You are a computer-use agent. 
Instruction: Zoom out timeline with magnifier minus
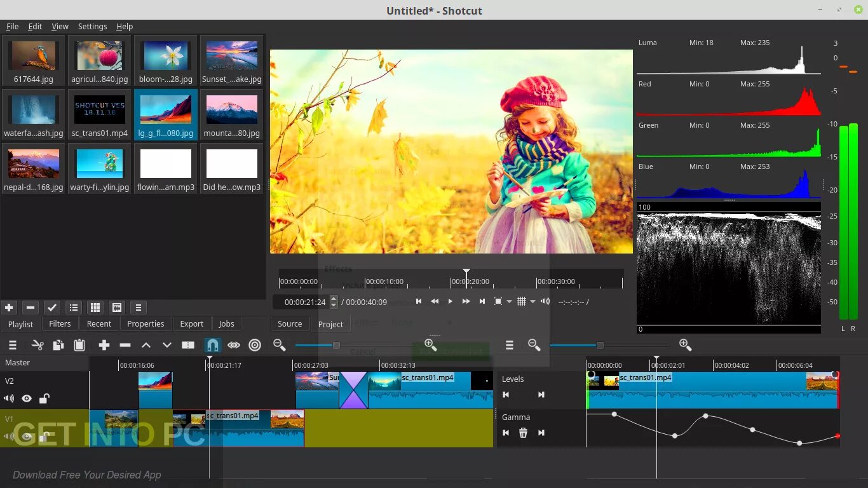pos(279,344)
